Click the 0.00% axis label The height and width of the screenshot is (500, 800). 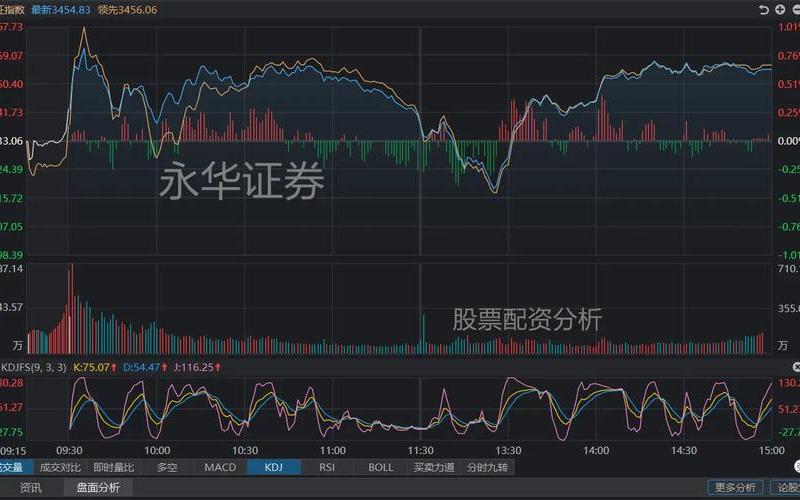click(x=788, y=141)
